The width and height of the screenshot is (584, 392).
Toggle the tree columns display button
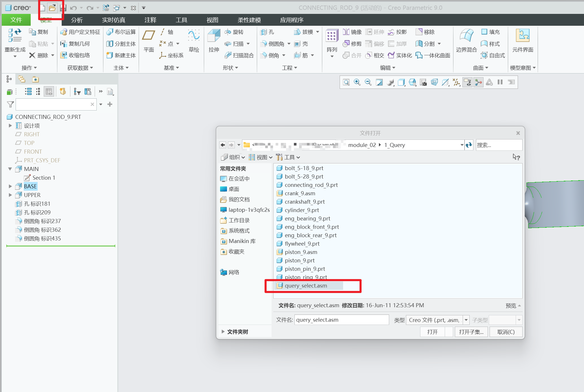(49, 92)
